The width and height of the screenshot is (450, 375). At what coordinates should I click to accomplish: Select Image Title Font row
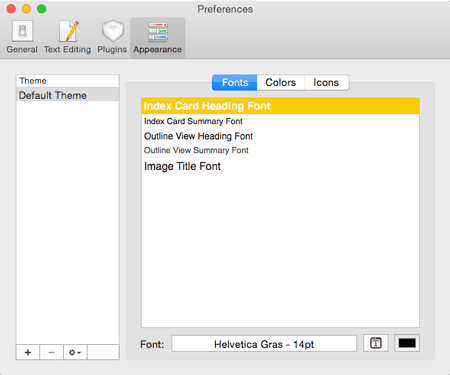[x=280, y=166]
